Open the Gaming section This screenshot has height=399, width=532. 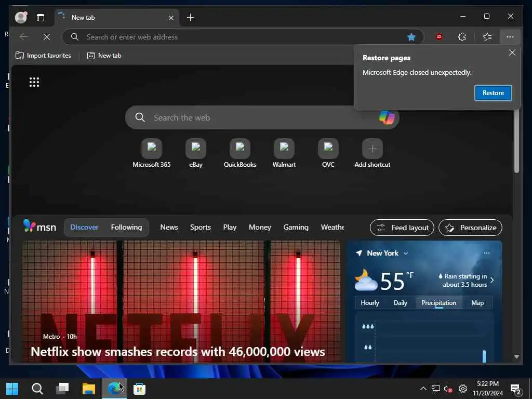[296, 228]
